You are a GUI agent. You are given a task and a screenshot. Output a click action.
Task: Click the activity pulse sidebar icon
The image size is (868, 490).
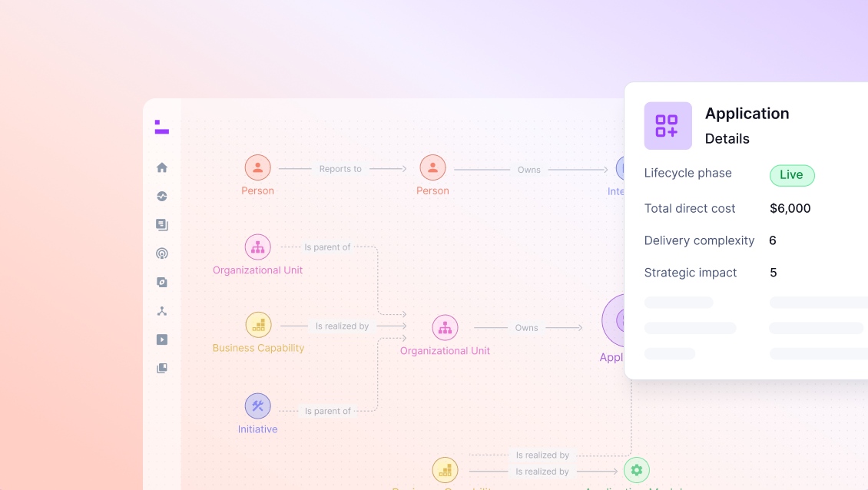coord(161,196)
